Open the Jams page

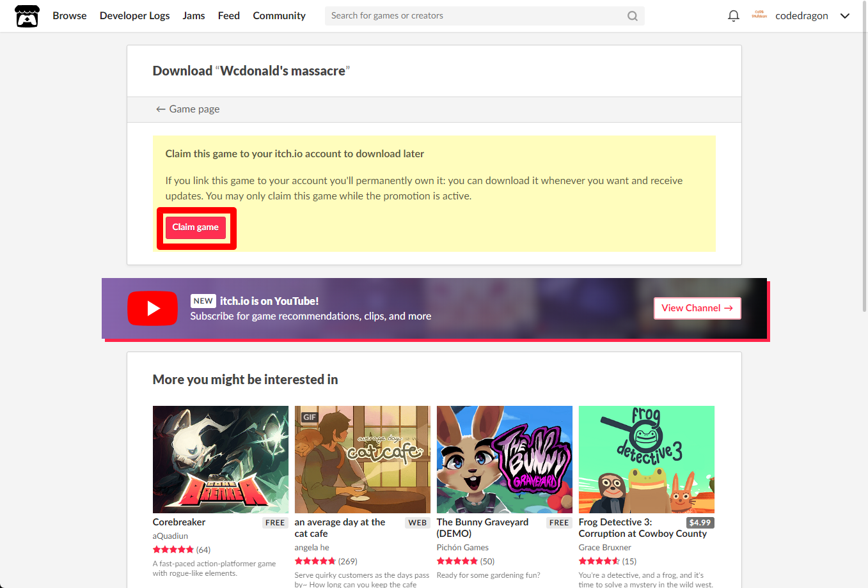(194, 16)
